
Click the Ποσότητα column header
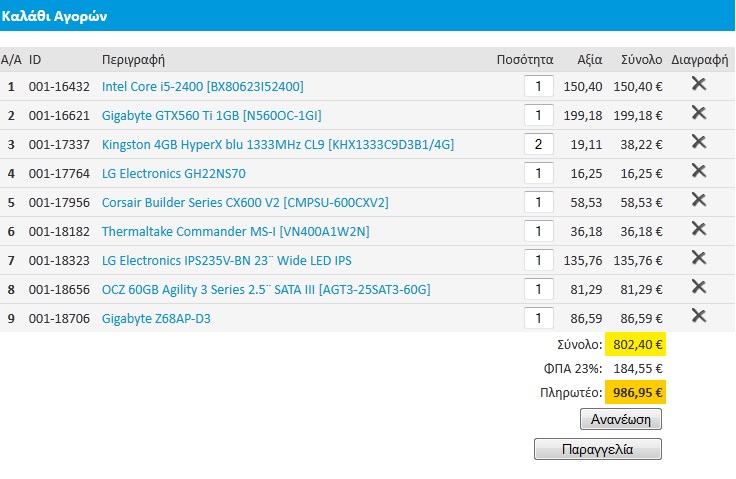[x=525, y=60]
